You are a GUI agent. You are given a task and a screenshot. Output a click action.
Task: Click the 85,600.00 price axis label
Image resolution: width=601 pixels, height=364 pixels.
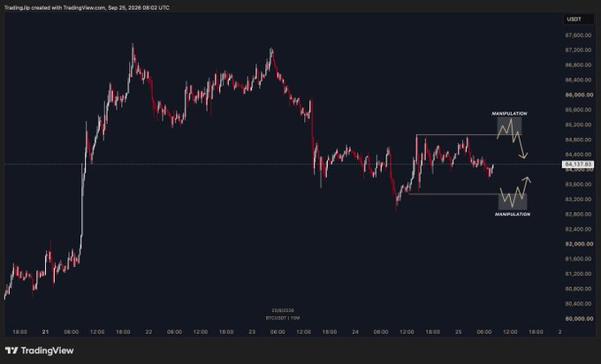pyautogui.click(x=578, y=110)
